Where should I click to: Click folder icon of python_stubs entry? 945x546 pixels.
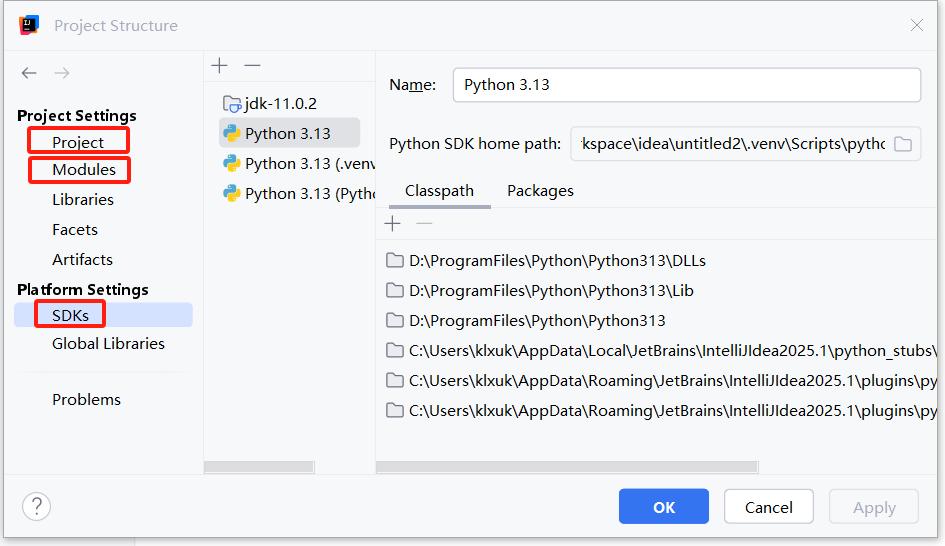coord(395,350)
